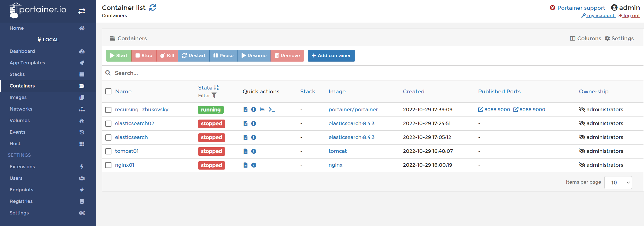Click the Home house icon in the sidebar

(82, 28)
